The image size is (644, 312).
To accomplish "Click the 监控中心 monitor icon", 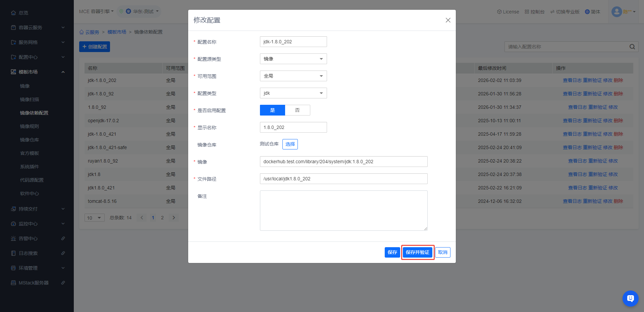I will (13, 224).
